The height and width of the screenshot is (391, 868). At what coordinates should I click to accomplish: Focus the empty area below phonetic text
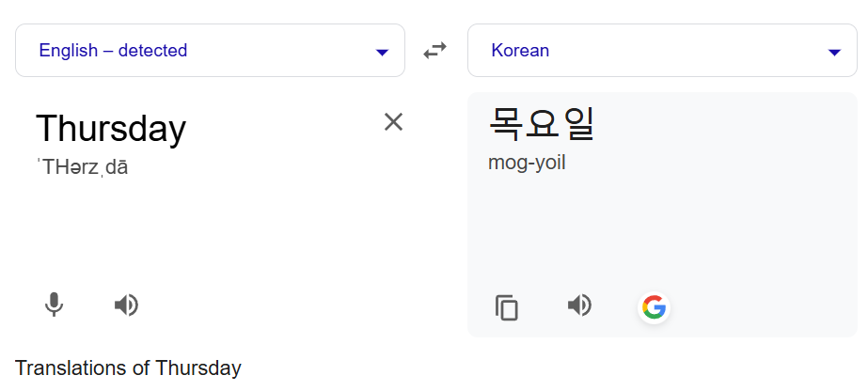[x=211, y=232]
